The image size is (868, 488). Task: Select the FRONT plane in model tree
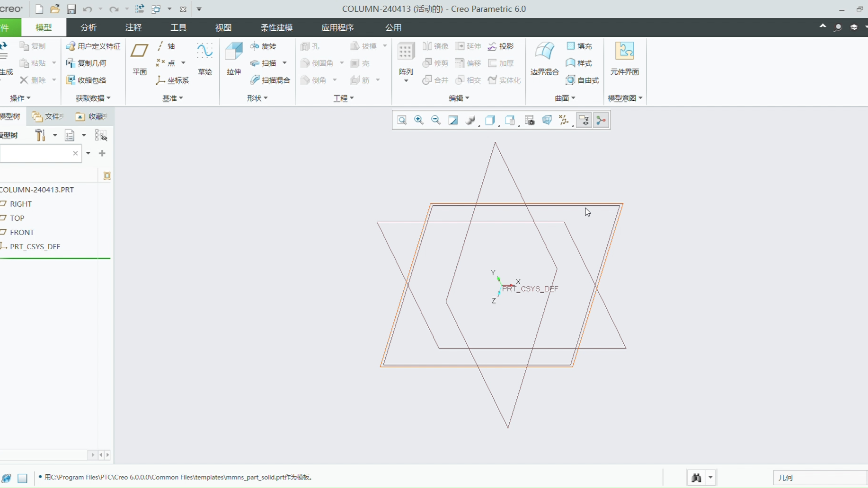pyautogui.click(x=22, y=232)
